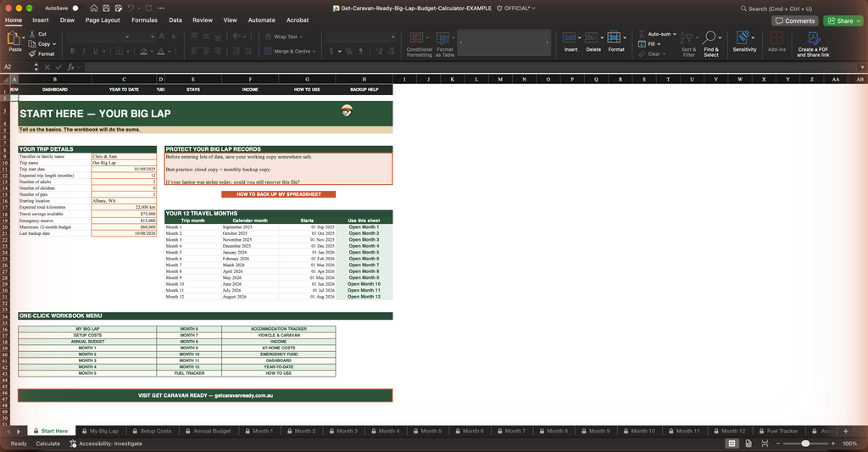The height and width of the screenshot is (452, 868).
Task: Switch to Page Layout view icon
Action: point(748,444)
